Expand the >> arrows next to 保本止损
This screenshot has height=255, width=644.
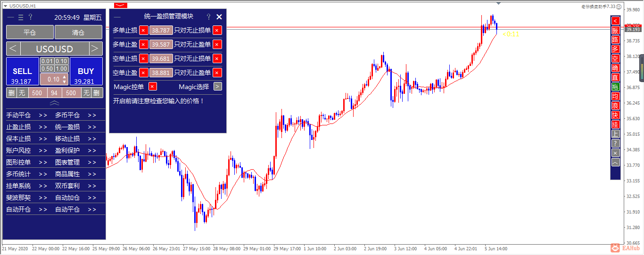click(43, 139)
